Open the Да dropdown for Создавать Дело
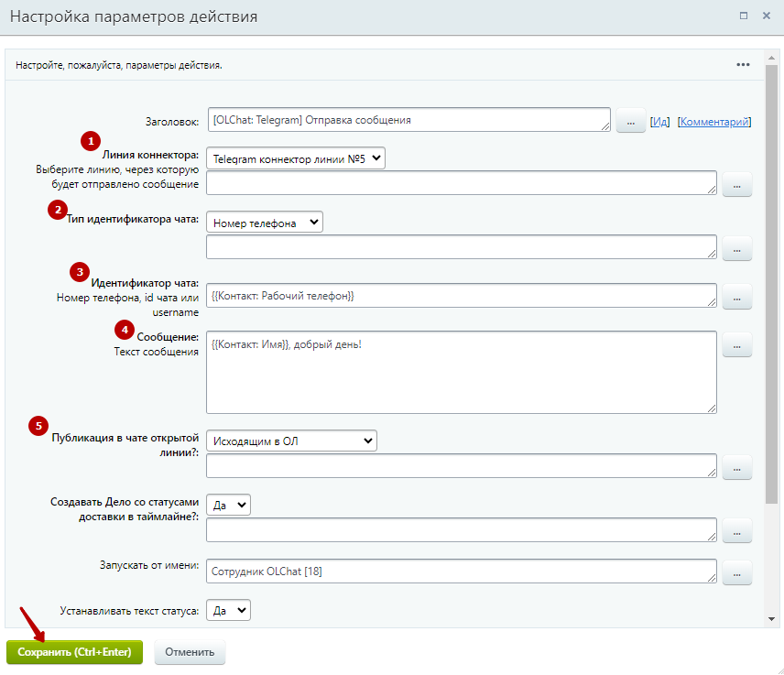 coord(228,505)
